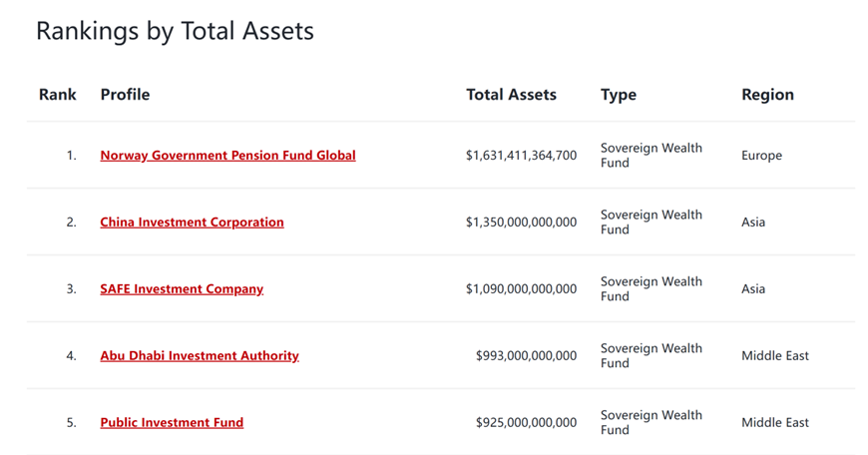The width and height of the screenshot is (868, 455).
Task: Click the SAFE Investment Company link
Action: [x=182, y=289]
